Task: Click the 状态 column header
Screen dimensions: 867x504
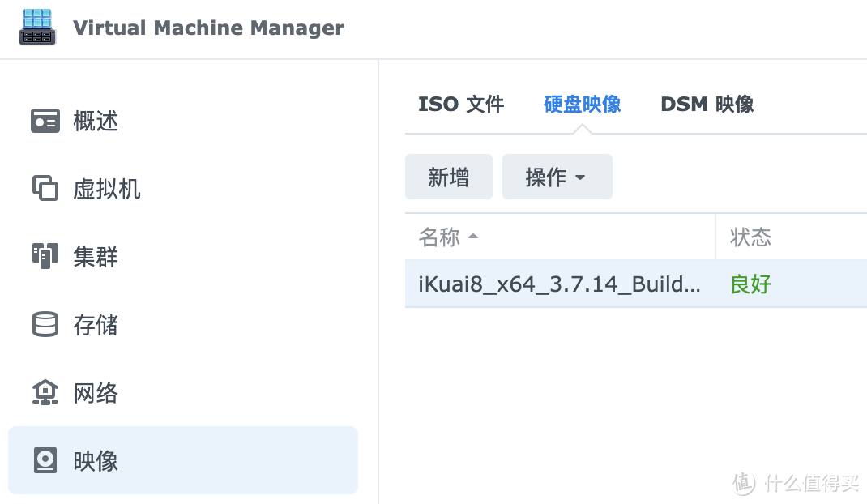Action: [750, 237]
